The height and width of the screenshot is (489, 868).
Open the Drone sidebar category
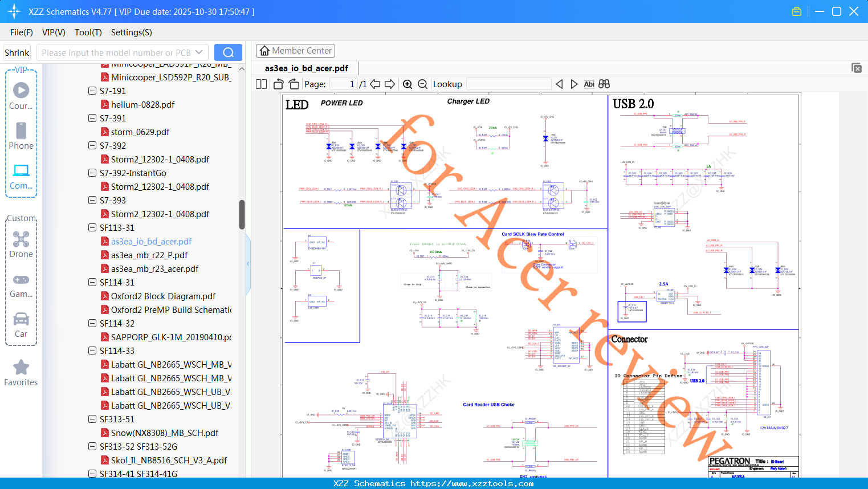[x=21, y=244]
